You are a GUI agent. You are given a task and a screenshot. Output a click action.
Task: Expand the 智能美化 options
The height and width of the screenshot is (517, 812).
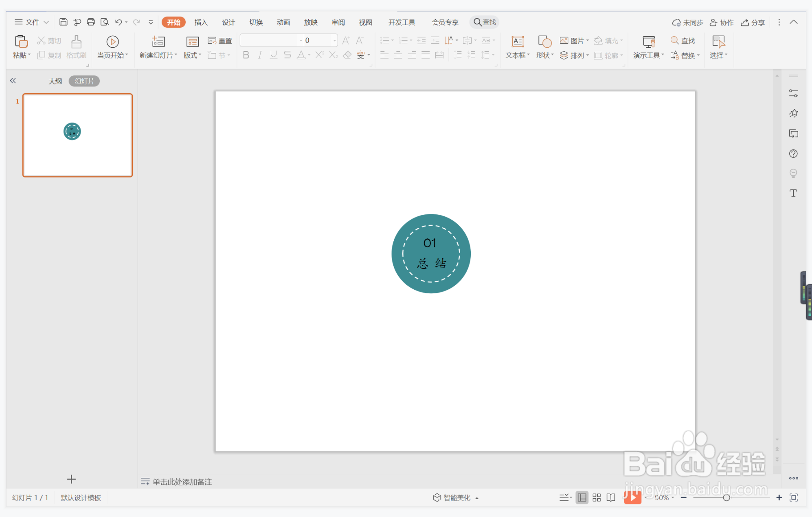click(x=456, y=497)
